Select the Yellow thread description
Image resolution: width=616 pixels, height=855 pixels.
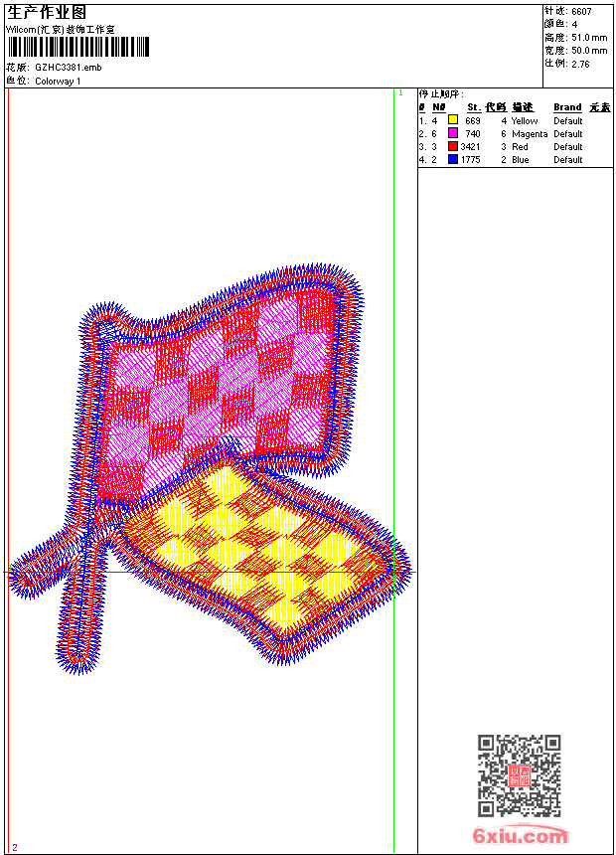point(525,121)
